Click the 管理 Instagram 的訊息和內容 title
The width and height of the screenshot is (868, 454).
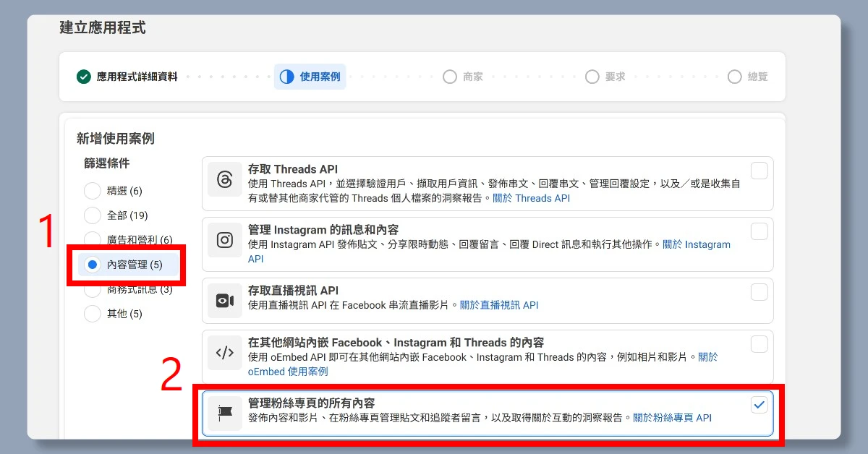point(323,230)
